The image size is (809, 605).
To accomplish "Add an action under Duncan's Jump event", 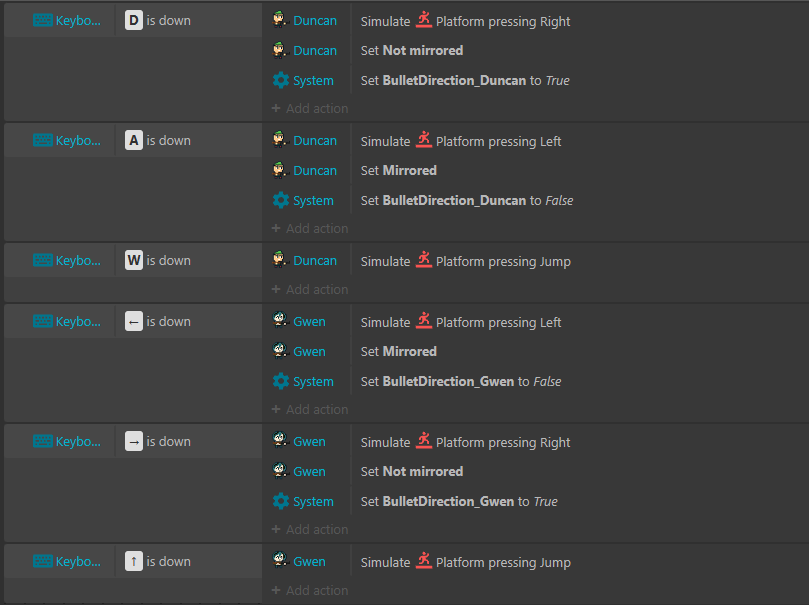I will point(310,289).
